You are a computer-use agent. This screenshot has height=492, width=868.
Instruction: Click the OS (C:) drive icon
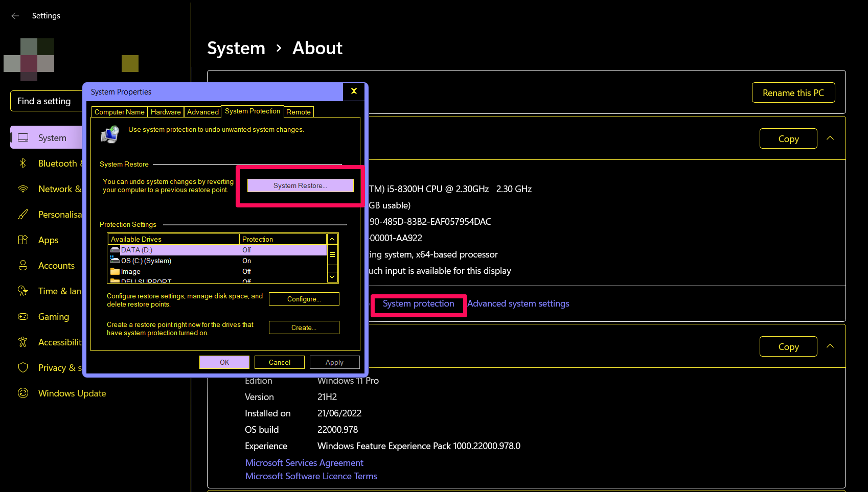point(115,261)
